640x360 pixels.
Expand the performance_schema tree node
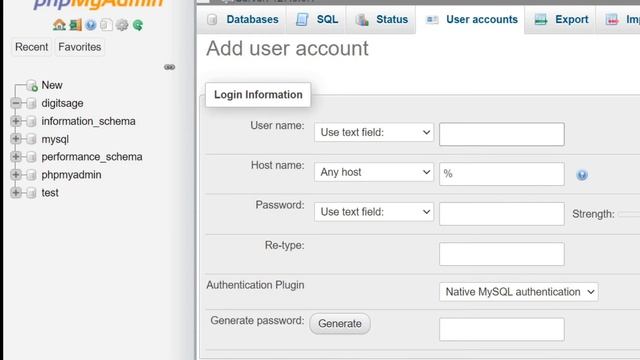point(16,157)
